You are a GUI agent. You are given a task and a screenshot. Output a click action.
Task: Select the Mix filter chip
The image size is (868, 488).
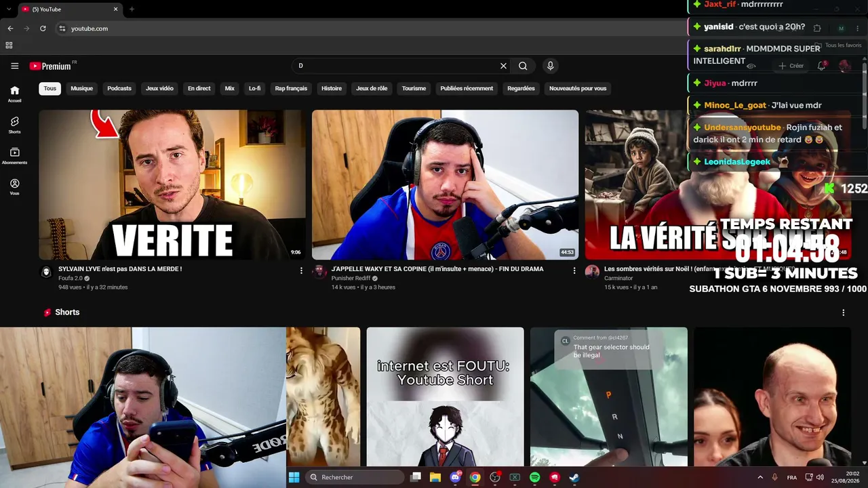pos(230,88)
